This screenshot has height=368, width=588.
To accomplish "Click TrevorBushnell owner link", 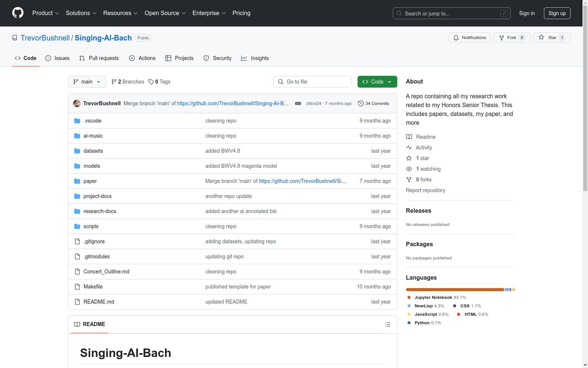I will tap(45, 38).
